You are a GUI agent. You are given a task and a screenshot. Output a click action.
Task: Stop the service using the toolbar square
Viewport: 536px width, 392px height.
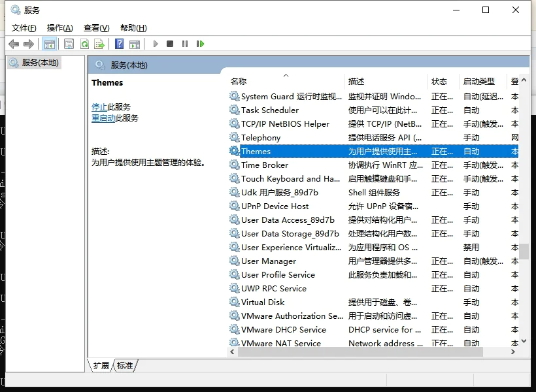170,44
